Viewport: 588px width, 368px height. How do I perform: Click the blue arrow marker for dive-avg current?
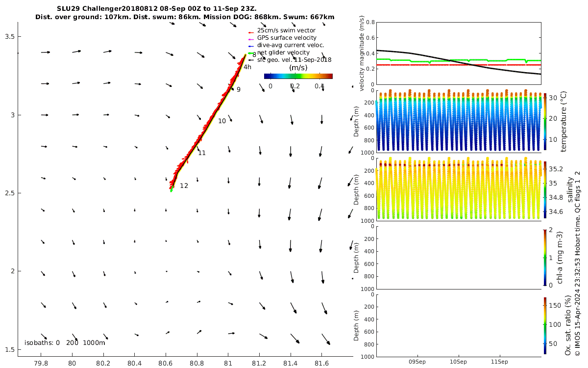[x=250, y=46]
